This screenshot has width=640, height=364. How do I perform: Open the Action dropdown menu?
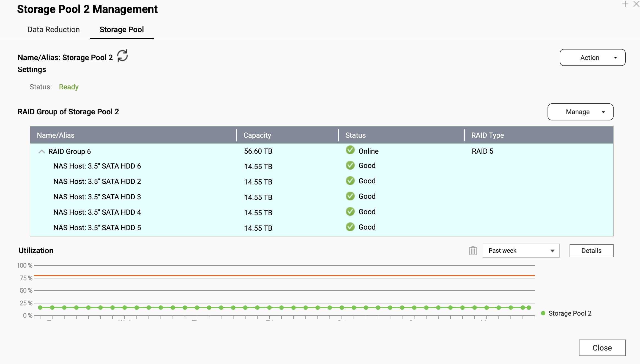[x=592, y=58]
